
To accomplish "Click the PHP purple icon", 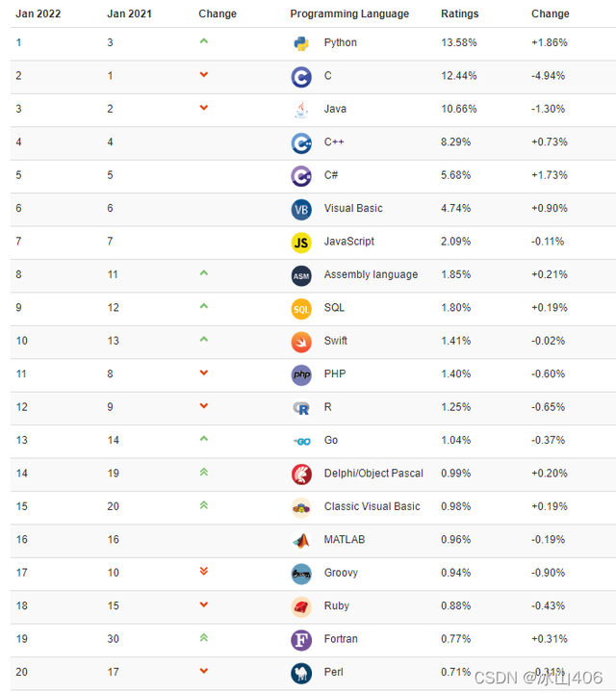I will coord(301,374).
